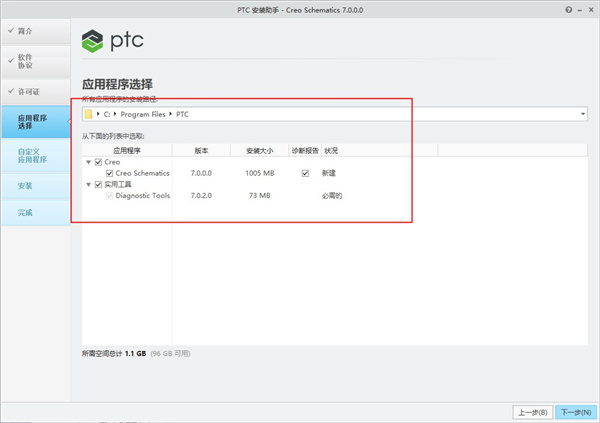Toggle the 实用工具 group checkbox

point(98,184)
